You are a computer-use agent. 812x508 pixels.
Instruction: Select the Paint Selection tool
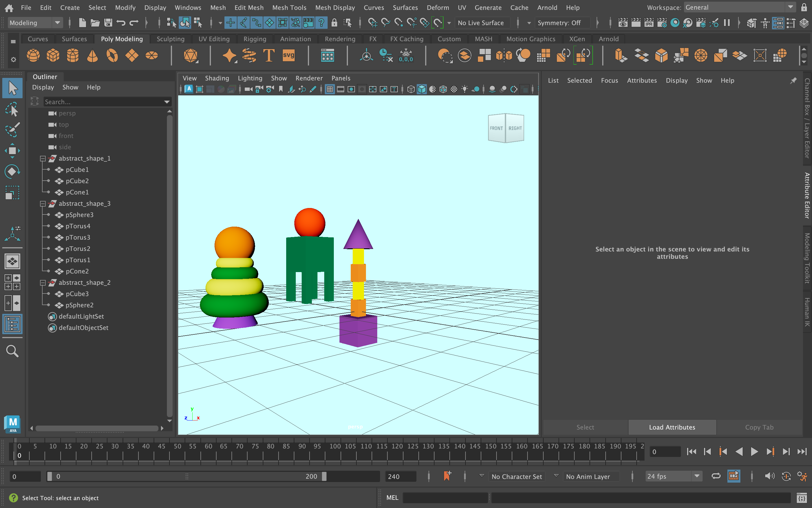tap(12, 130)
